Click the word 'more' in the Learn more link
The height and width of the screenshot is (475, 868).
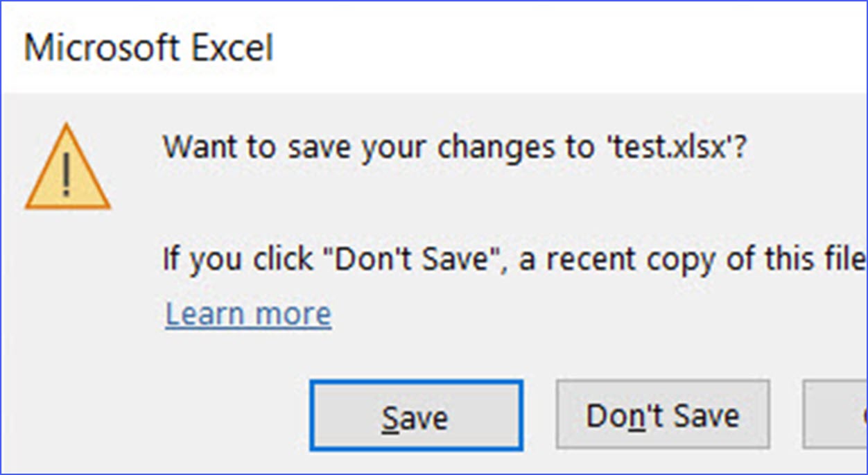(x=291, y=314)
